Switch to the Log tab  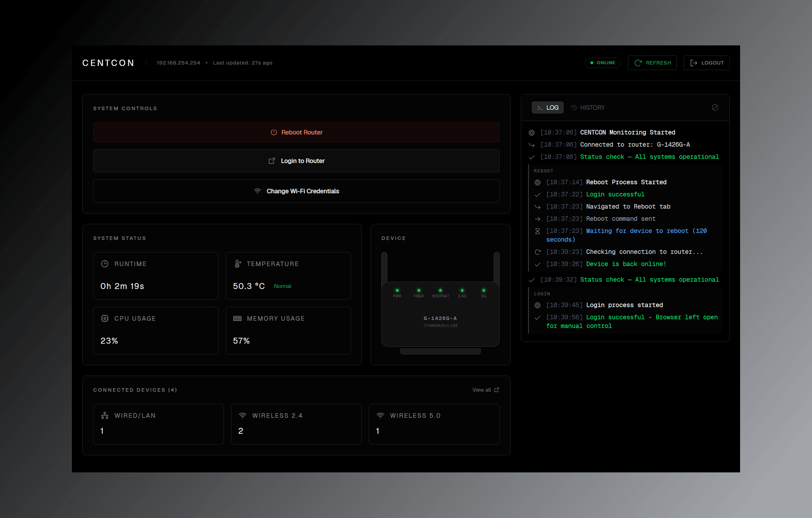(x=547, y=108)
